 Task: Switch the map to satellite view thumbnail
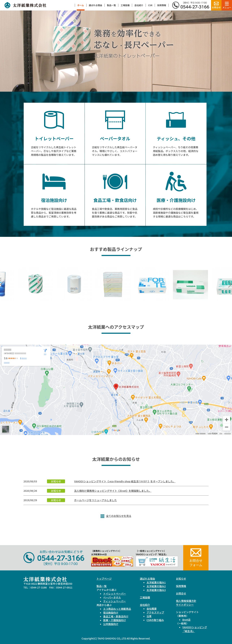coord(5,429)
